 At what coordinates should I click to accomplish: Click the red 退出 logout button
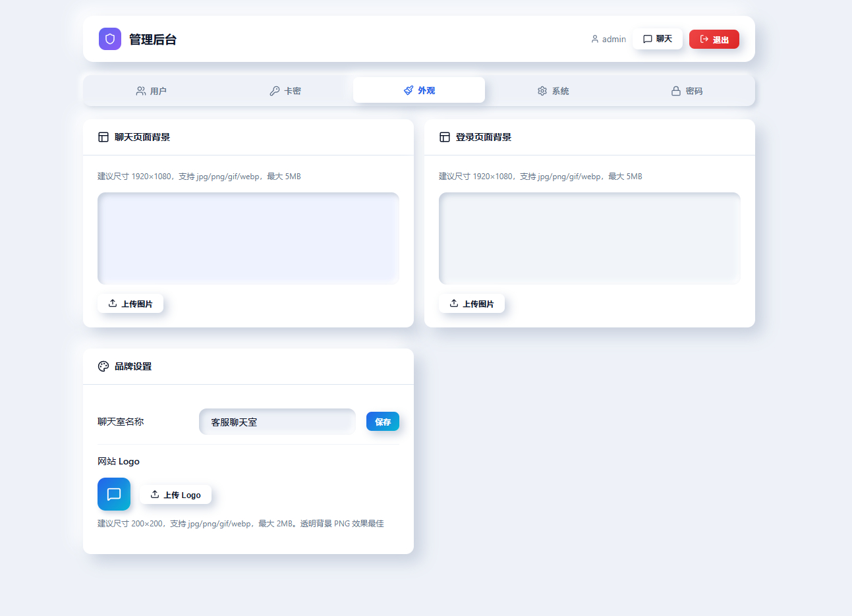(714, 39)
